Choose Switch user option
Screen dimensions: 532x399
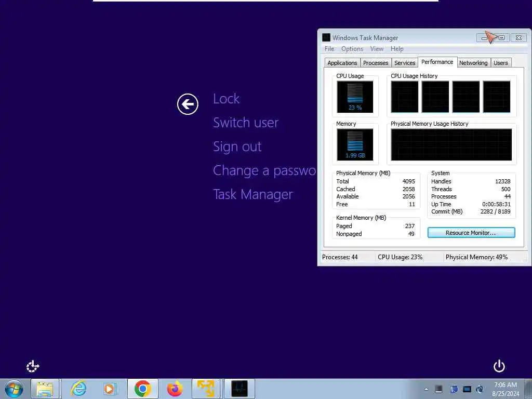[x=246, y=123]
